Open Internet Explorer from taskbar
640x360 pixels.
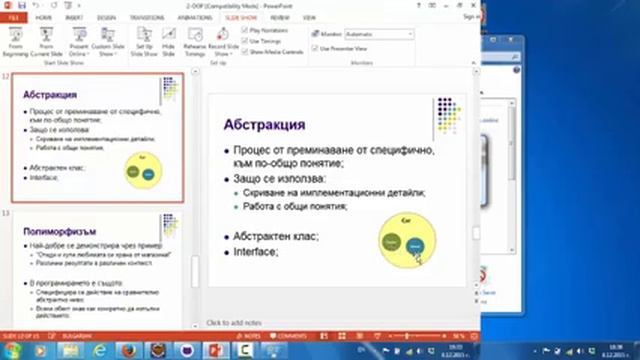click(x=99, y=351)
